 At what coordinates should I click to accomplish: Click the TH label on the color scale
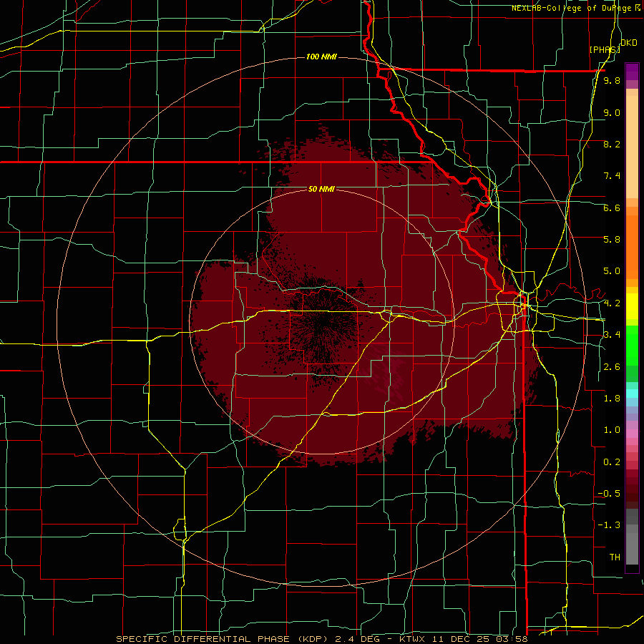(x=615, y=557)
